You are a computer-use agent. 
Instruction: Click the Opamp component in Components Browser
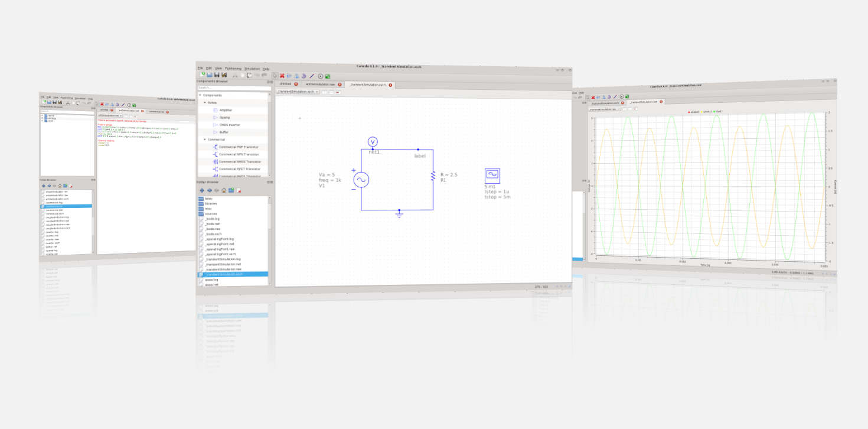[226, 118]
